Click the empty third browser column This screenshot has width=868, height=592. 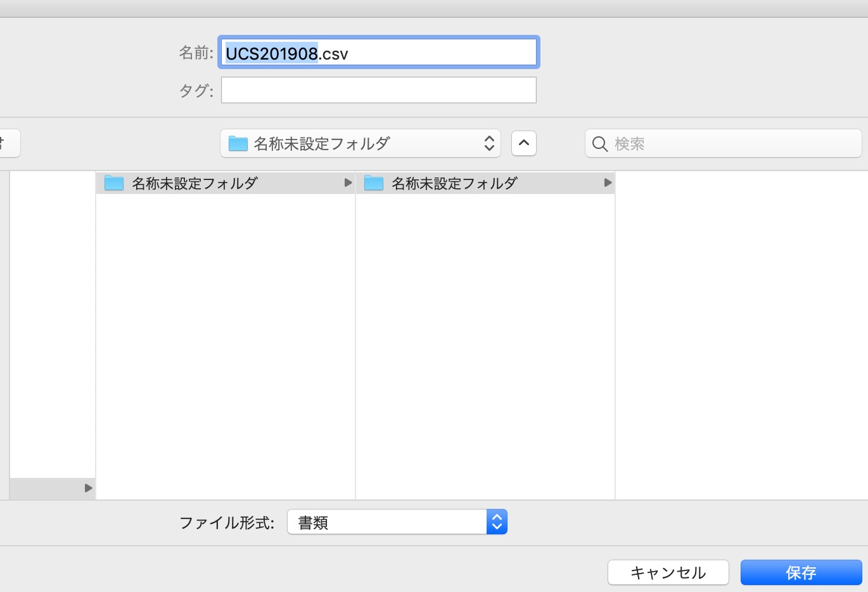(x=741, y=335)
